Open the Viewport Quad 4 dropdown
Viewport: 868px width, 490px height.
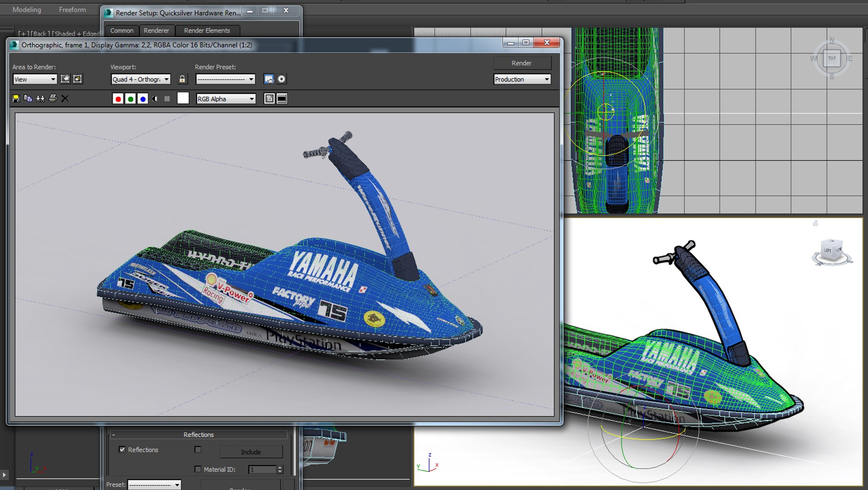141,79
